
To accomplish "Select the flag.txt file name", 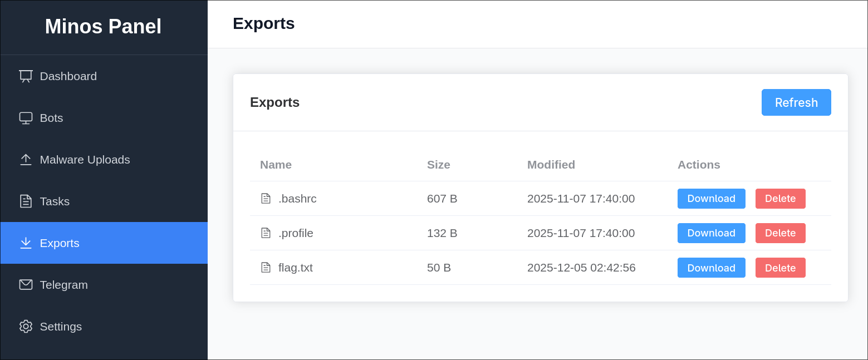I will tap(296, 268).
